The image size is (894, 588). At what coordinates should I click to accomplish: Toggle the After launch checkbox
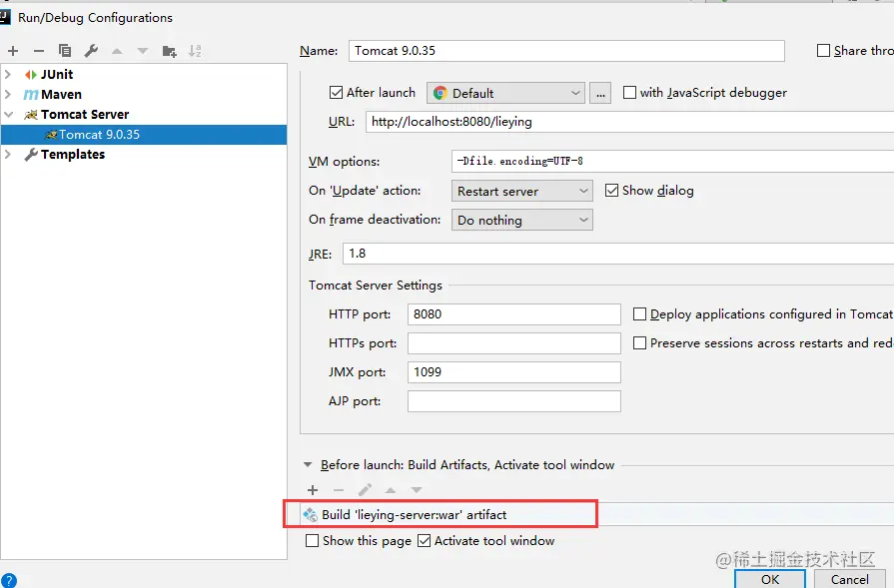336,92
